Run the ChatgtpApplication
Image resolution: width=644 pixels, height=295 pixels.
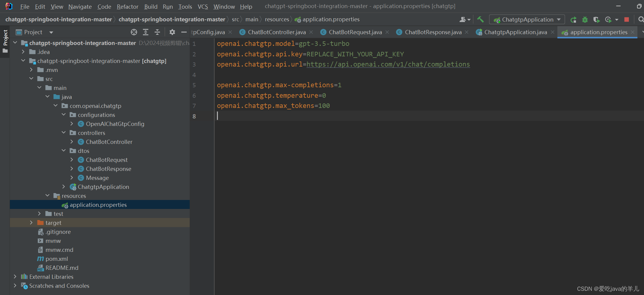(573, 19)
